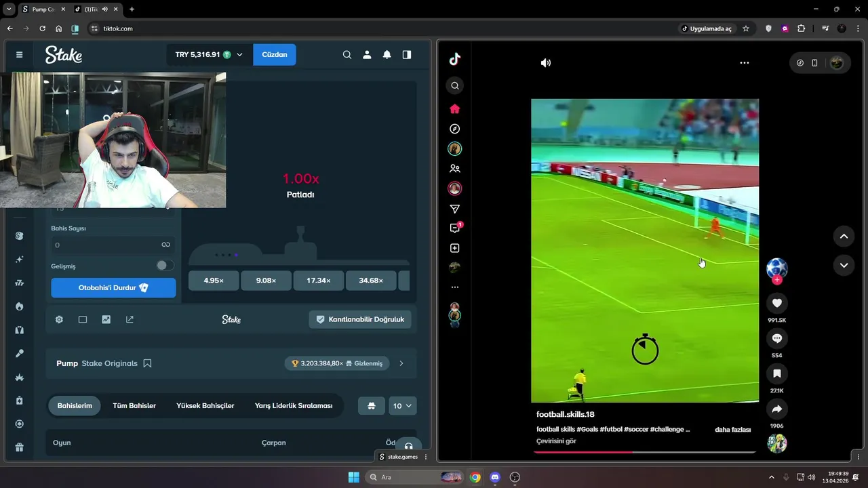Open TikTok video more options dots
The height and width of the screenshot is (488, 868).
(745, 62)
